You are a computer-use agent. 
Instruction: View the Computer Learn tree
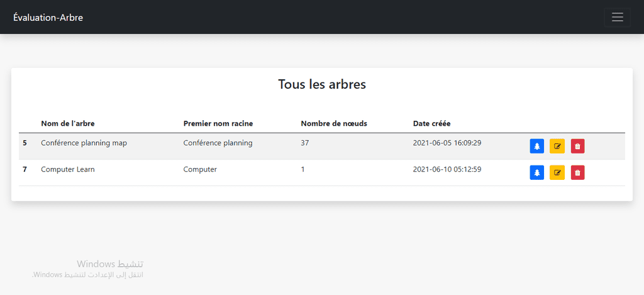pos(536,172)
